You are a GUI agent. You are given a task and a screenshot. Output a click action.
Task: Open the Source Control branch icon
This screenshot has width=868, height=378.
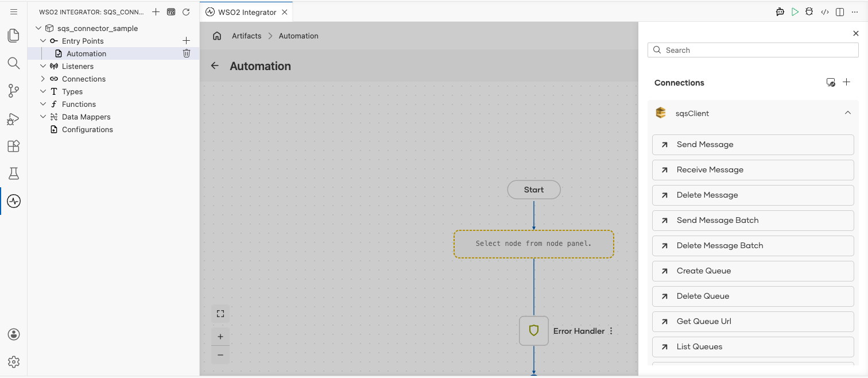coord(14,91)
